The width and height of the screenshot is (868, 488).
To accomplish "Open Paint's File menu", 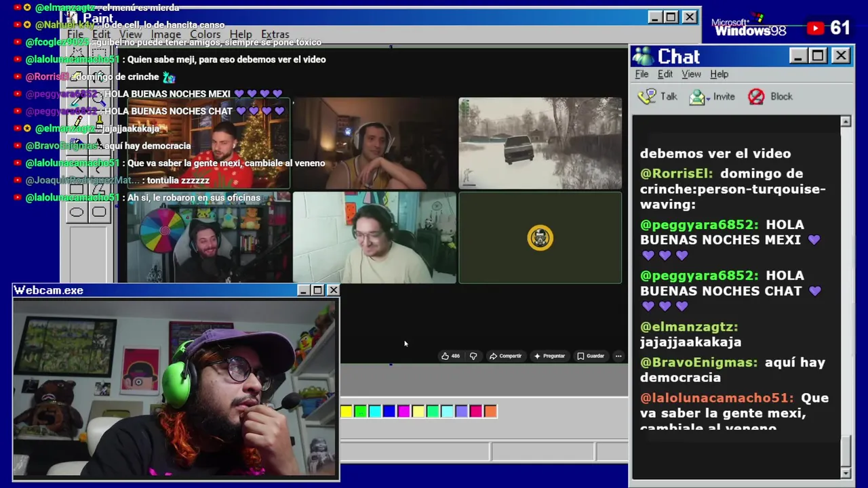I will [x=75, y=35].
